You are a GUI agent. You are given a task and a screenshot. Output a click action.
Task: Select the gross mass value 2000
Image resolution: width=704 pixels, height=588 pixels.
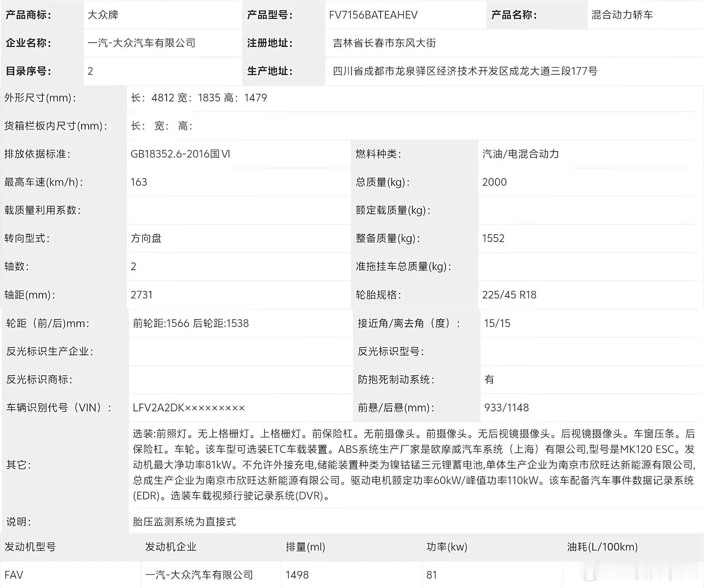(494, 182)
